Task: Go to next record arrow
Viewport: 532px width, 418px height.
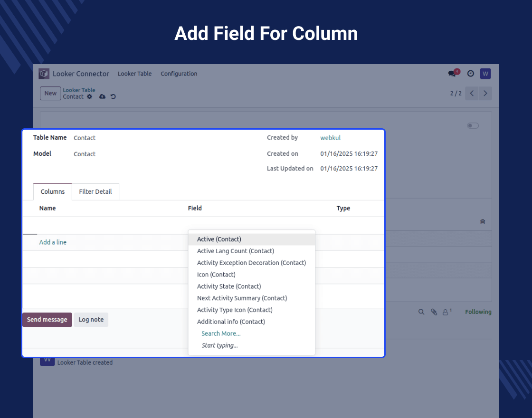Action: pos(485,93)
